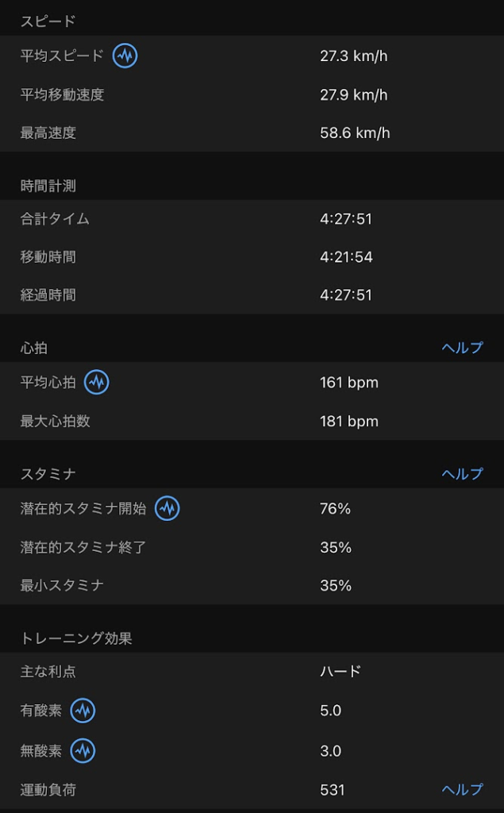Tap the 最大心拍数 181 bpm row
504x813 pixels.
(x=252, y=421)
